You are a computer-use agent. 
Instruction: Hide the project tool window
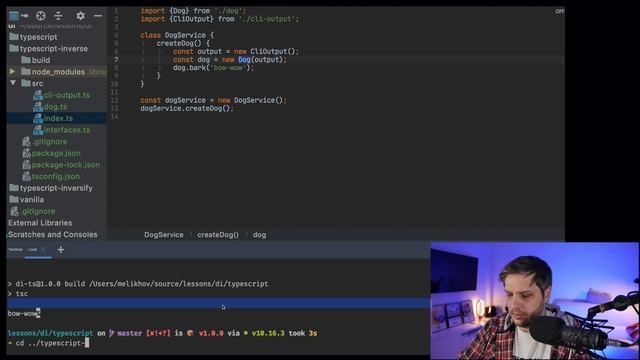(98, 16)
